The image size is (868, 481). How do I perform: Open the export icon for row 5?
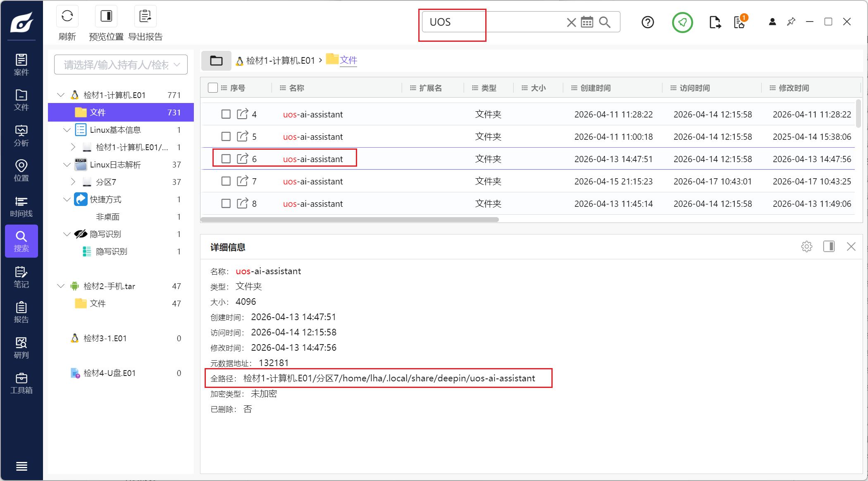click(x=242, y=136)
